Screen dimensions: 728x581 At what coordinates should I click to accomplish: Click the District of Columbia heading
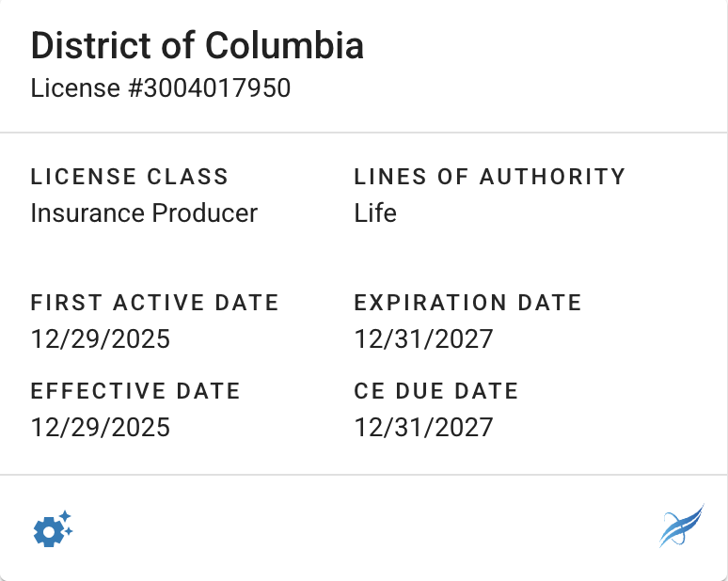point(198,45)
